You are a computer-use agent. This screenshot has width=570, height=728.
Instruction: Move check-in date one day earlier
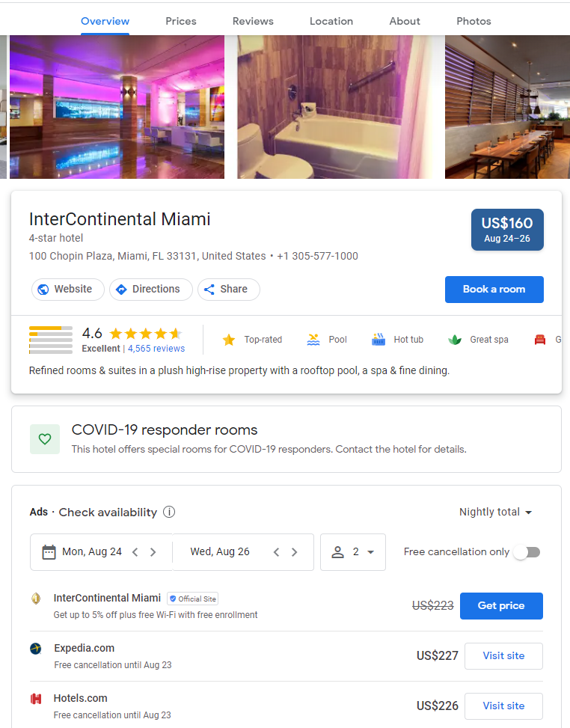tap(135, 552)
